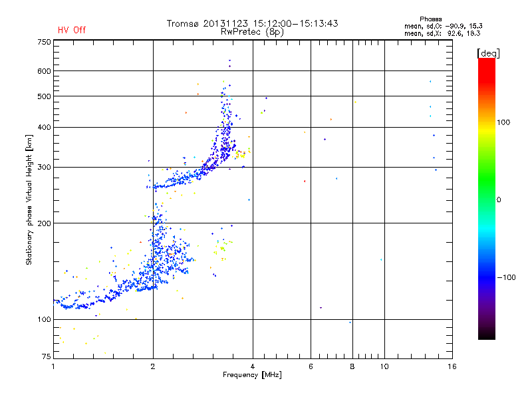
Task: Click the Tromsø date-time title text
Action: (x=252, y=23)
